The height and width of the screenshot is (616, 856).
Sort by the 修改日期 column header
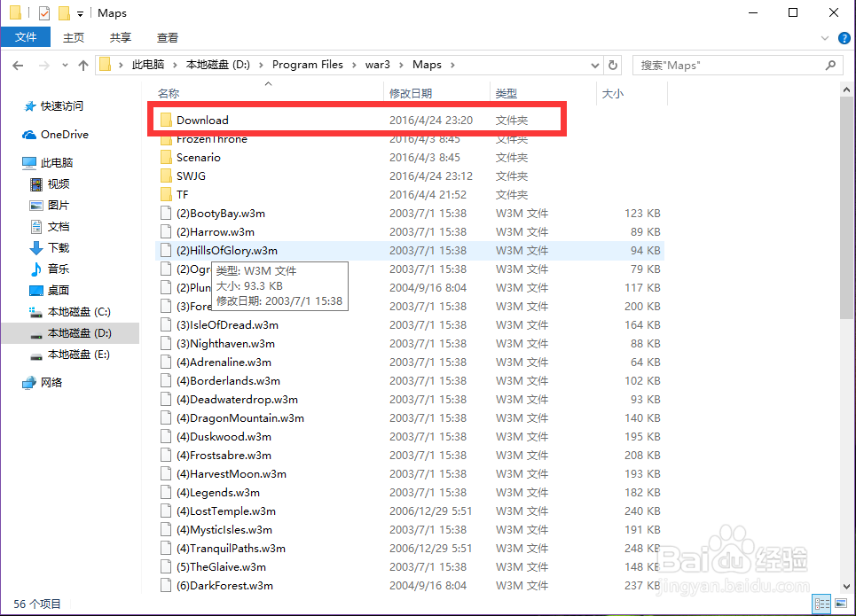[437, 93]
